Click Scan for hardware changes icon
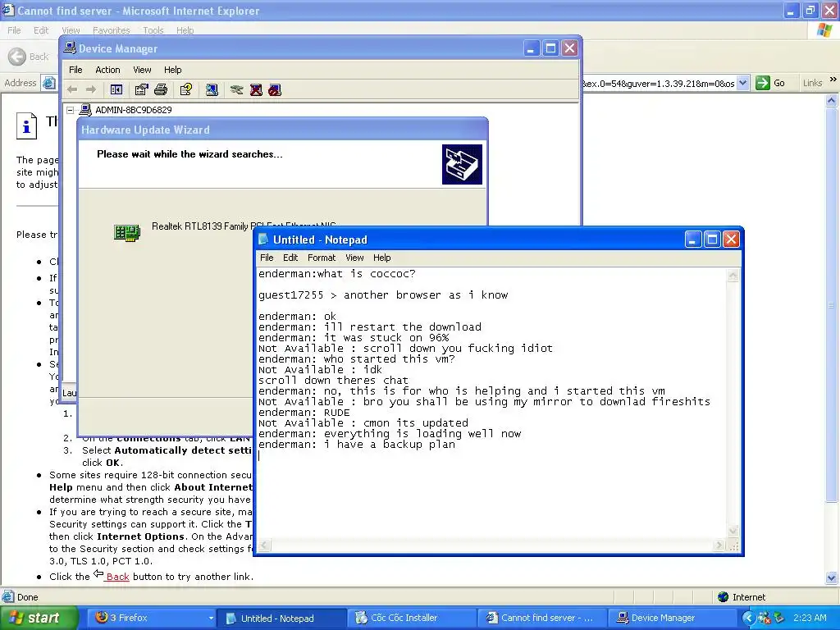 pos(212,90)
